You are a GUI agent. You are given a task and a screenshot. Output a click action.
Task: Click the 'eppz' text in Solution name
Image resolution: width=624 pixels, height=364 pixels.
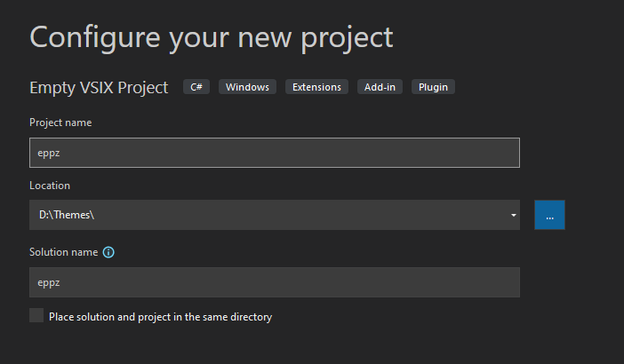click(48, 282)
